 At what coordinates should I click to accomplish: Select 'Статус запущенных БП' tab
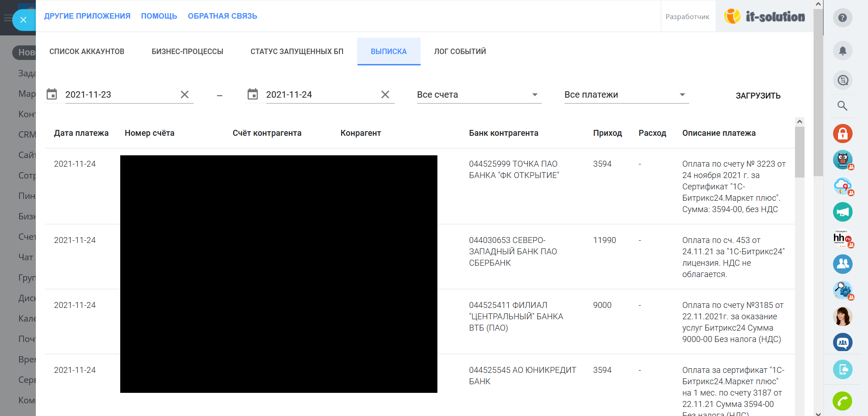point(297,52)
